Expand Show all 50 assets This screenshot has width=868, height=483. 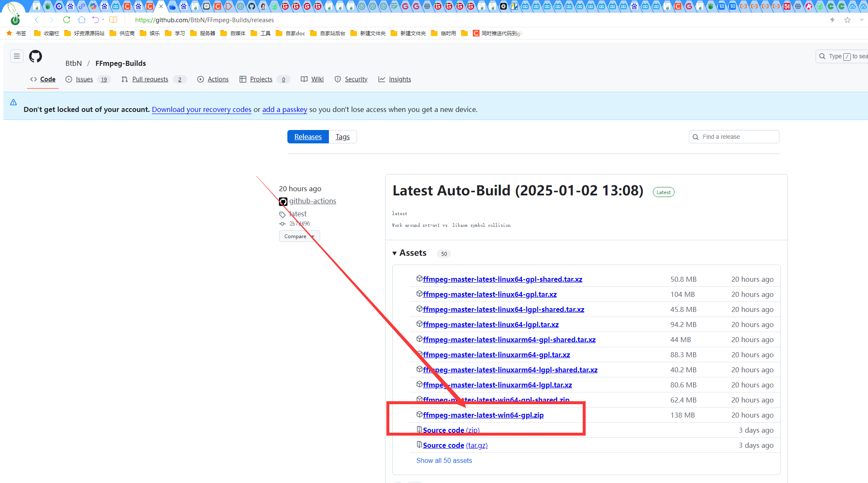click(x=444, y=460)
